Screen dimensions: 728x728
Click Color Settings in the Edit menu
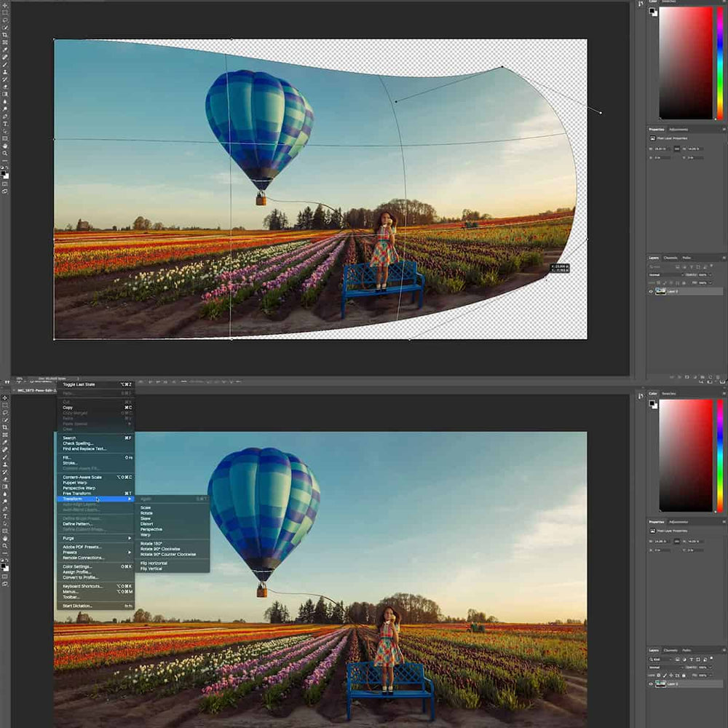coord(77,566)
